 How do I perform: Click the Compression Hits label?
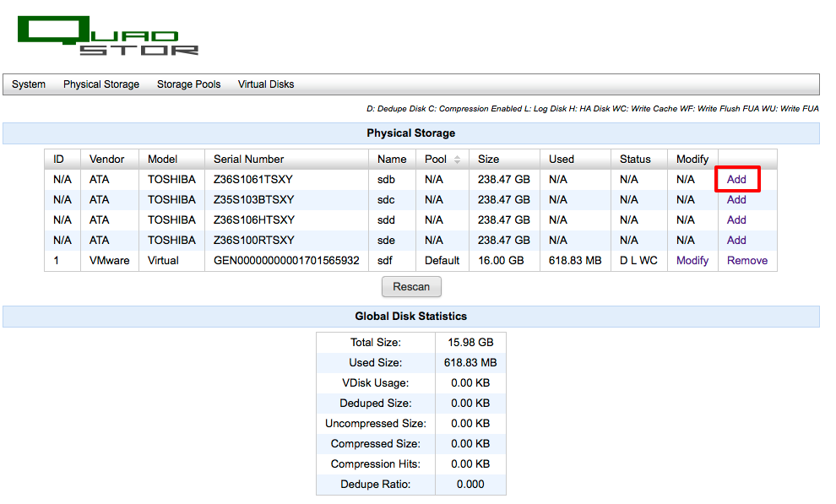(375, 464)
